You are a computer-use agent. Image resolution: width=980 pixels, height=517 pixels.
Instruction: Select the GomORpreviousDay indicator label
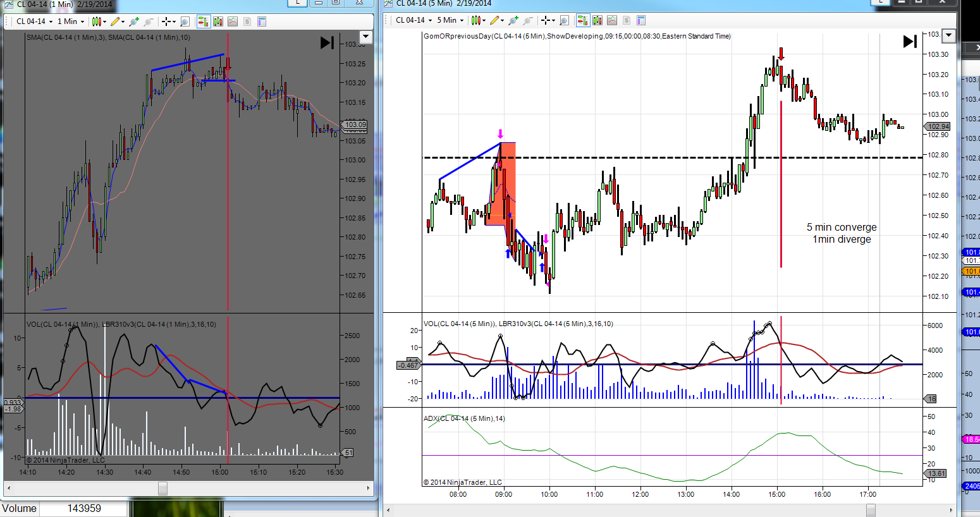tap(577, 36)
